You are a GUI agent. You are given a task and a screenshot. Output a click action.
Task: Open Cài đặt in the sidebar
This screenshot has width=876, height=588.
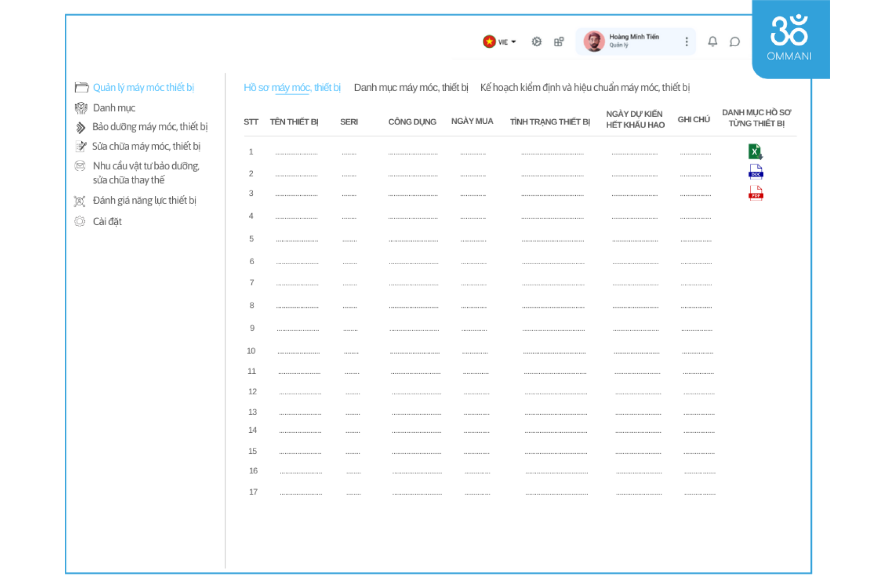tap(107, 222)
